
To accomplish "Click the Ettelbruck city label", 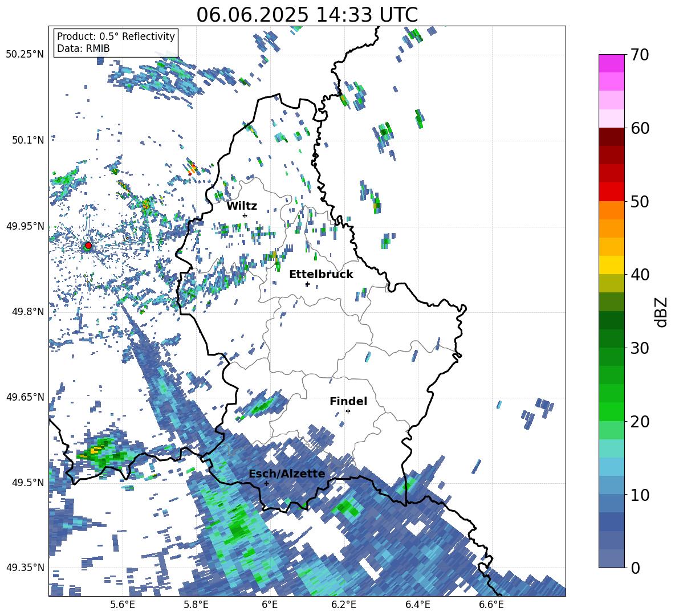I will (x=321, y=275).
